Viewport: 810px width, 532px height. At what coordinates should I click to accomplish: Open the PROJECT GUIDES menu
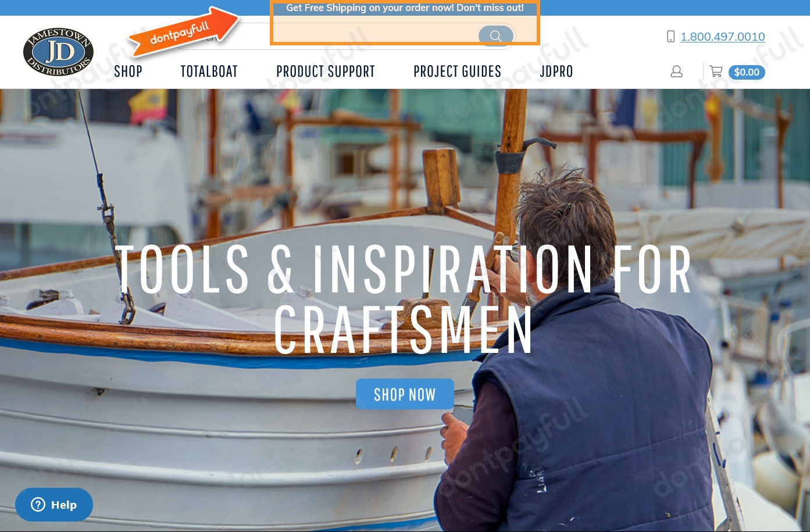pyautogui.click(x=458, y=72)
